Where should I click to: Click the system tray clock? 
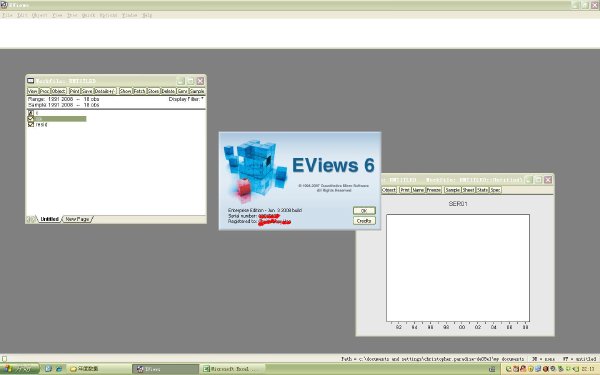coord(587,369)
